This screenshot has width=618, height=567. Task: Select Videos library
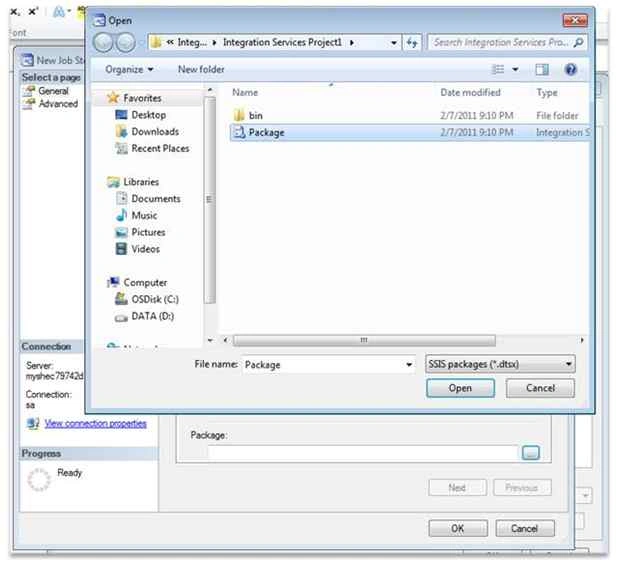(x=145, y=249)
